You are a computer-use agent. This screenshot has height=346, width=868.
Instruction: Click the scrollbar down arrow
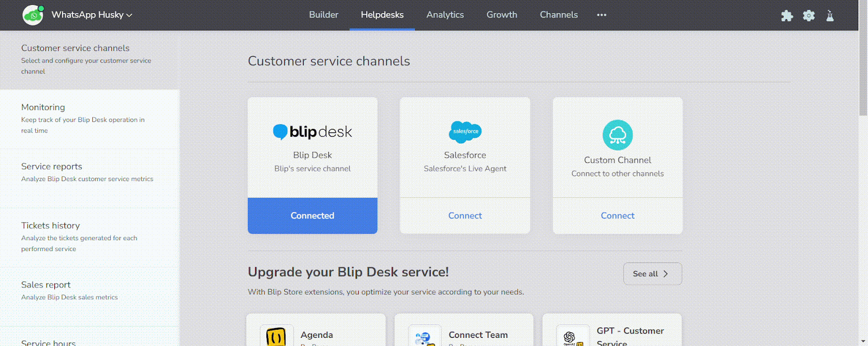pyautogui.click(x=863, y=342)
